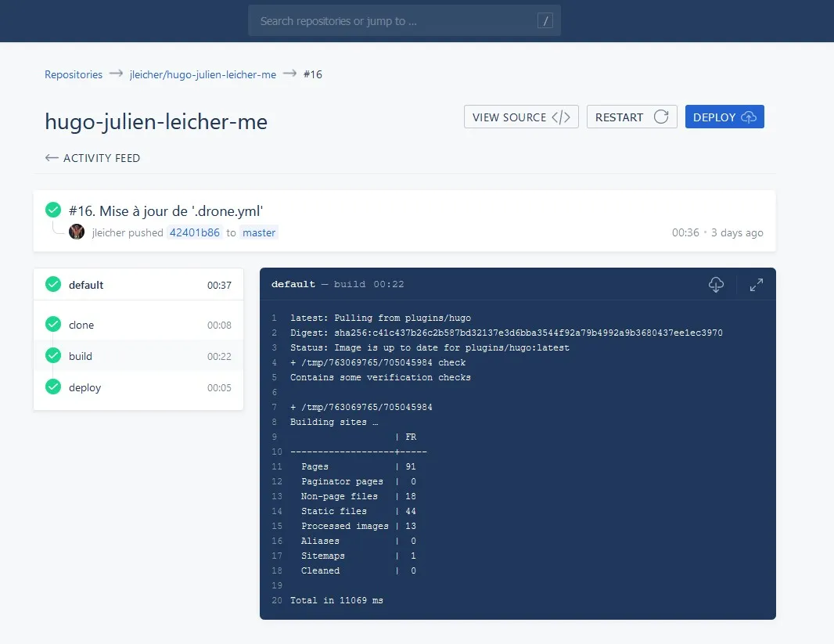Click the View Source button
The height and width of the screenshot is (644, 834).
pyautogui.click(x=521, y=117)
